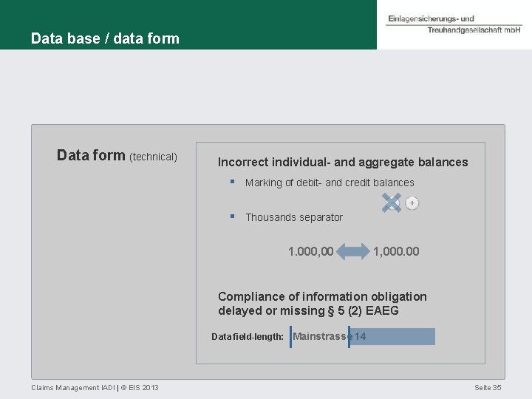The height and width of the screenshot is (399, 532).
Task: Click the '(technical)' label
Action: click(154, 157)
